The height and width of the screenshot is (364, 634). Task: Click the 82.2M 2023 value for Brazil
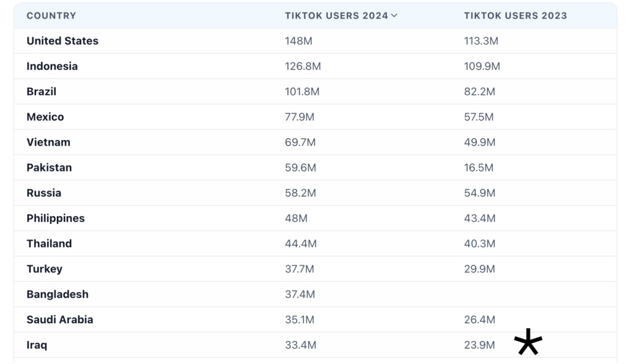480,92
